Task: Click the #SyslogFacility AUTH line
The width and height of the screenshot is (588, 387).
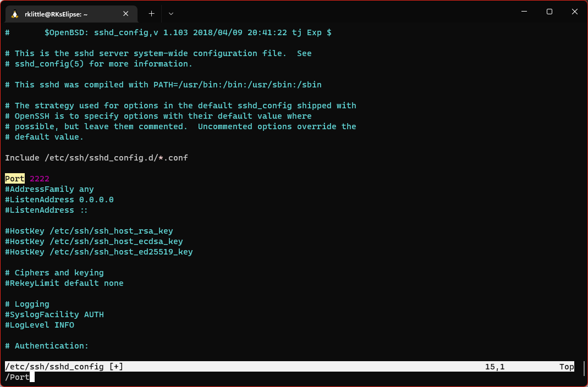Action: pyautogui.click(x=54, y=314)
